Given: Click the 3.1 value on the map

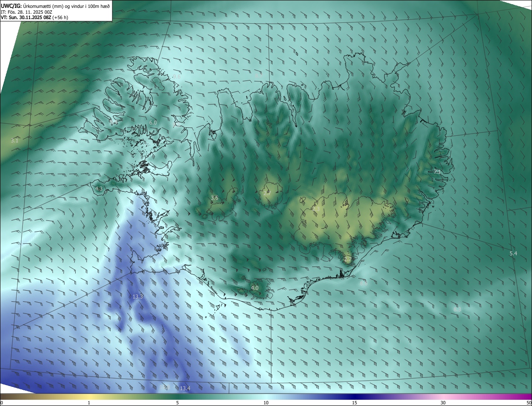Looking at the screenshot, I should point(15,141).
